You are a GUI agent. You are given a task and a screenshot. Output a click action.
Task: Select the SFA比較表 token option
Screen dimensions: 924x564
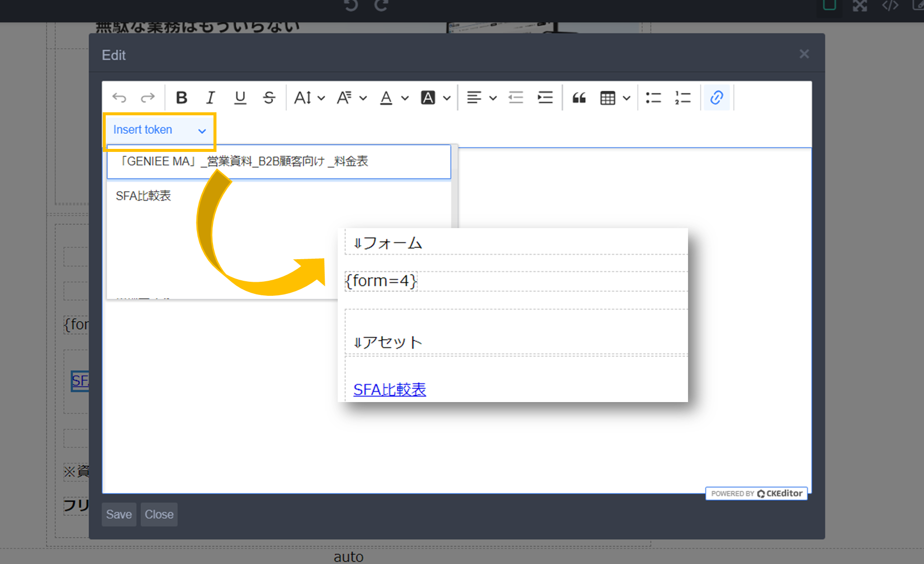click(x=144, y=196)
